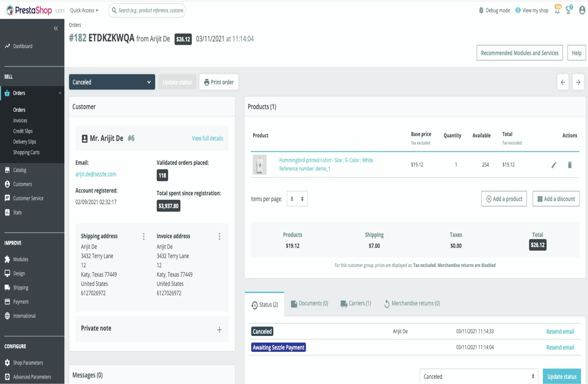The width and height of the screenshot is (588, 384).
Task: Open the Canceled order status dropdown
Action: [x=112, y=82]
